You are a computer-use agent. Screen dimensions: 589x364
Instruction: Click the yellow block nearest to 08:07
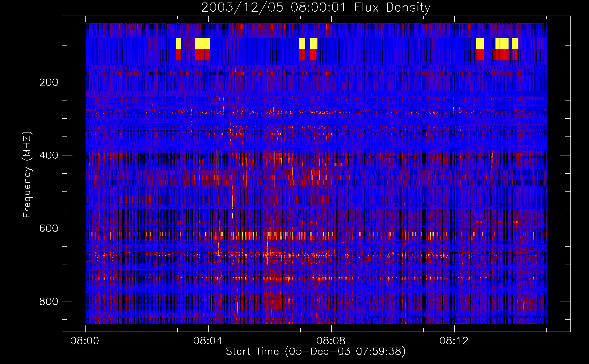point(302,43)
